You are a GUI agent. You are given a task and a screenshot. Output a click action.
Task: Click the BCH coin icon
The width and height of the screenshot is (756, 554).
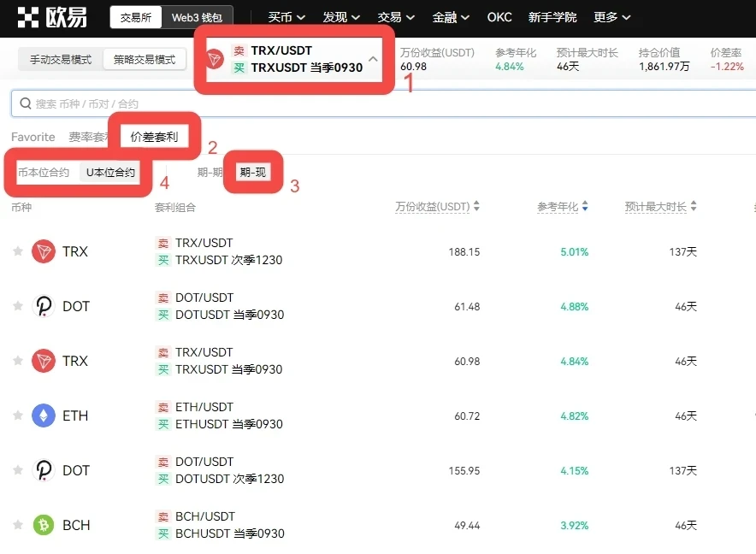click(43, 525)
